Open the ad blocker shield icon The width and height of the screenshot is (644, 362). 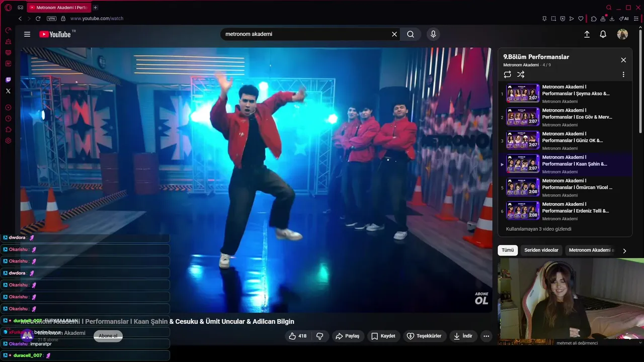(562, 19)
